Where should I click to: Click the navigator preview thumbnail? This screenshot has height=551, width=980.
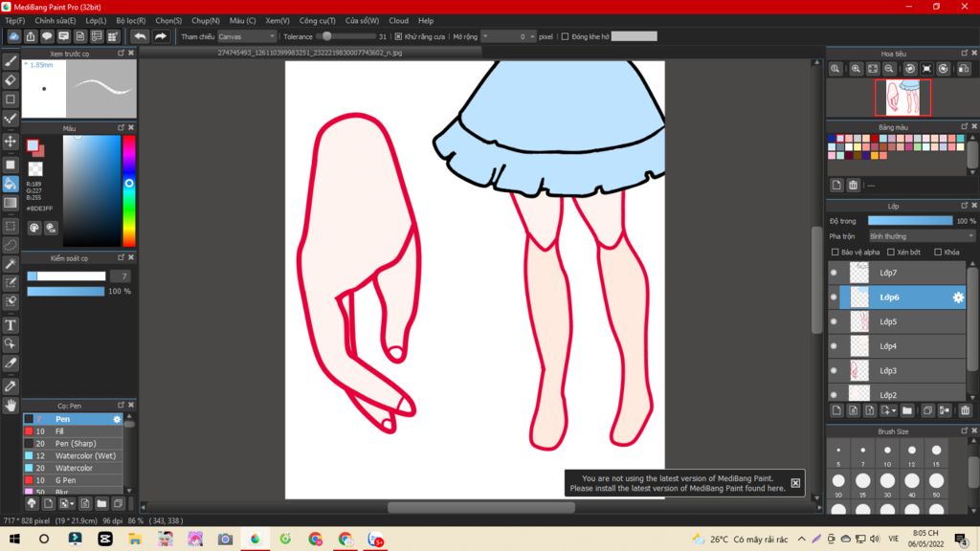[902, 98]
